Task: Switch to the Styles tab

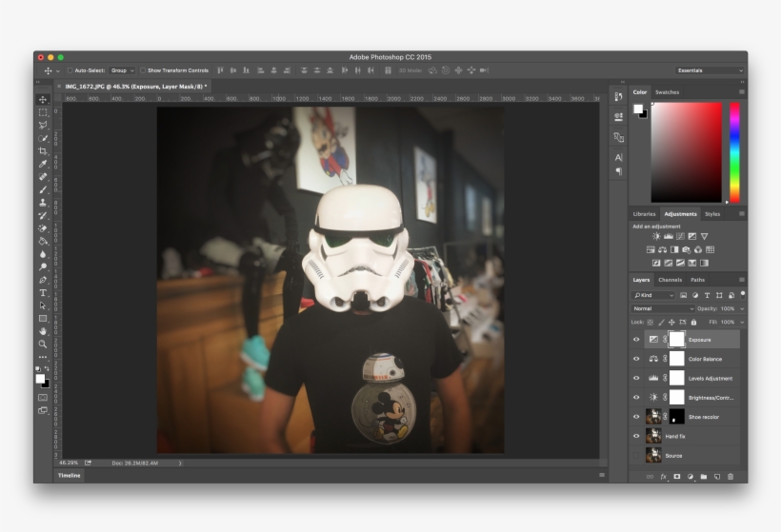Action: pyautogui.click(x=712, y=214)
